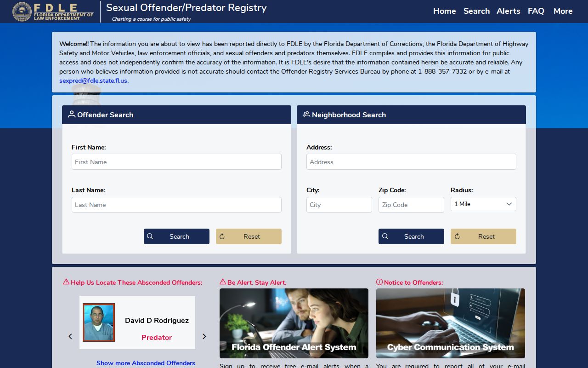The height and width of the screenshot is (368, 588).
Task: Open Search menu in navigation
Action: [x=476, y=11]
